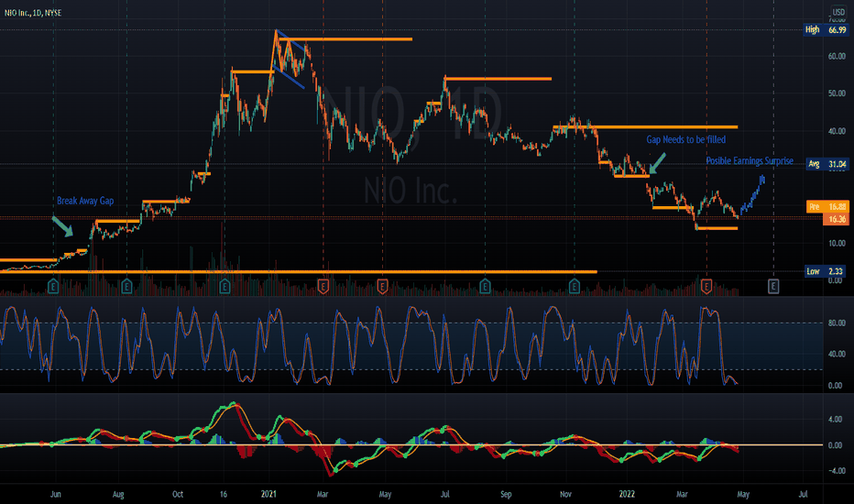The width and height of the screenshot is (854, 504).
Task: Click the 2021 label on the time axis
Action: coord(268,494)
